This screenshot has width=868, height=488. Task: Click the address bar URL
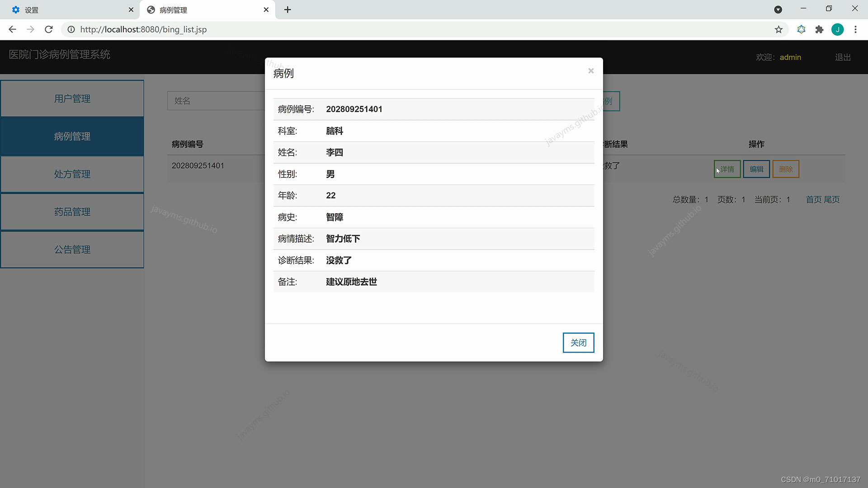pyautogui.click(x=143, y=29)
